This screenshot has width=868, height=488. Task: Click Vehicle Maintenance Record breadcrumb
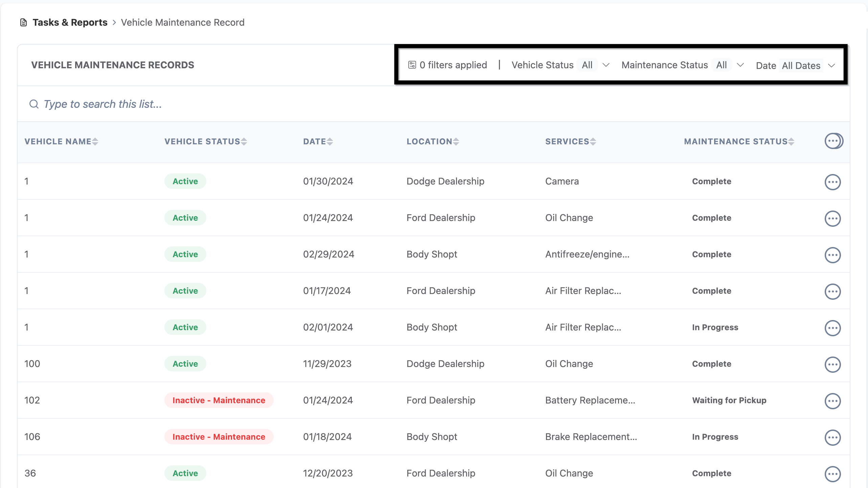pos(183,23)
